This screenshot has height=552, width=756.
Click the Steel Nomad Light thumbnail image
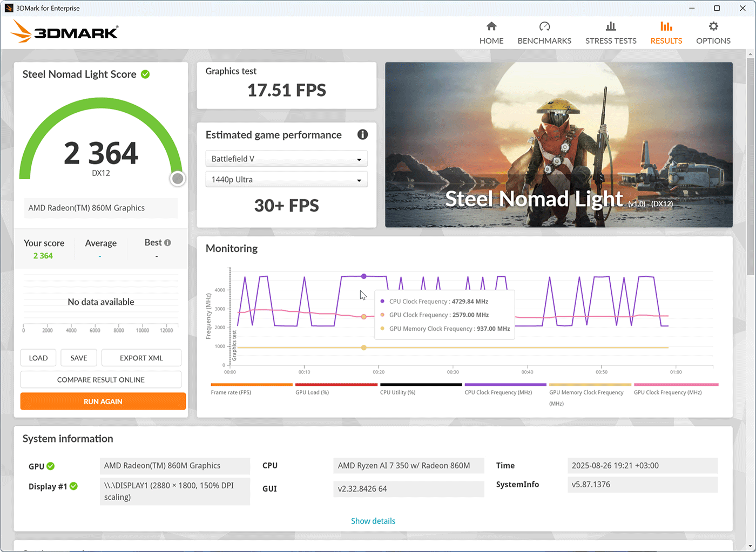click(x=559, y=145)
